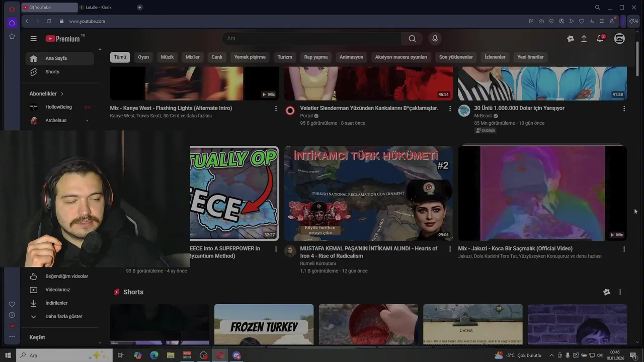The image size is (644, 362).
Task: Select the Yeni öneriler chip
Action: click(530, 57)
